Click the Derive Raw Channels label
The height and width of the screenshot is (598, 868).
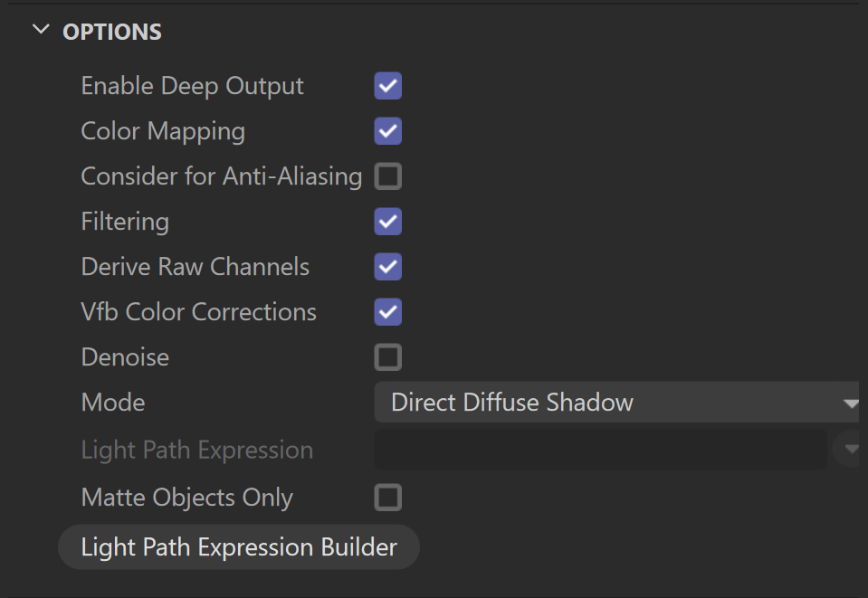[195, 267]
